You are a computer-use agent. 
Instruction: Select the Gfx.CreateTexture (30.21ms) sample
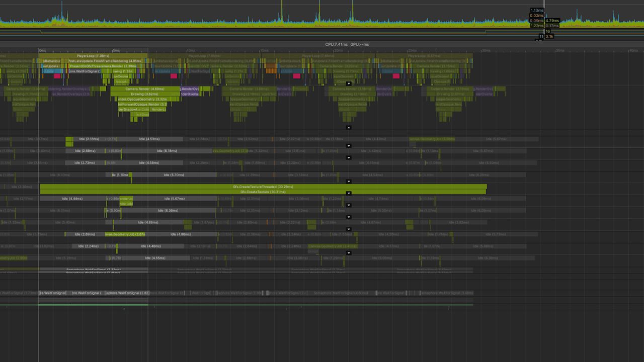[263, 192]
